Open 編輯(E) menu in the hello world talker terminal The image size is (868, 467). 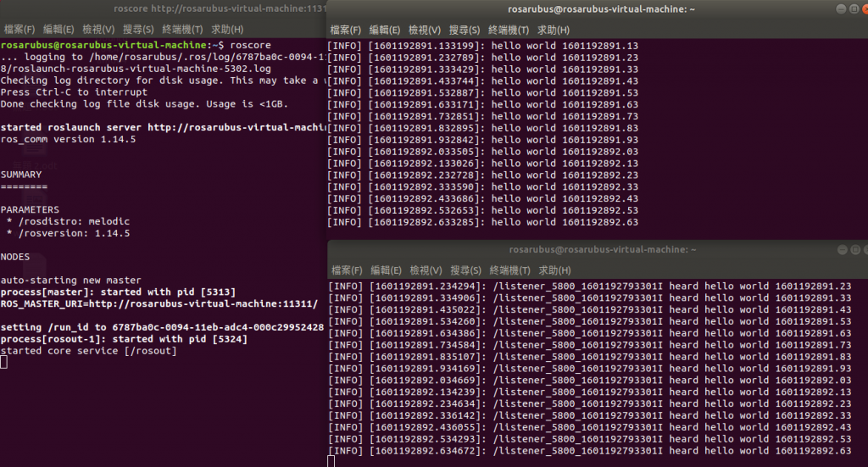tap(385, 30)
